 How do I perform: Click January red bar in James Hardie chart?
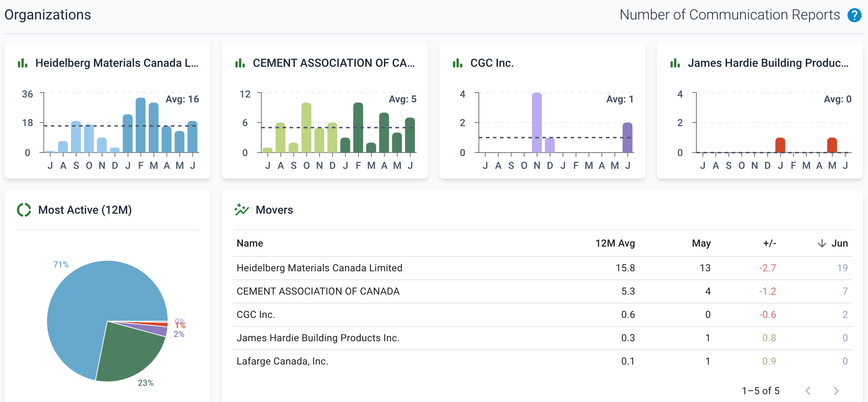(780, 145)
